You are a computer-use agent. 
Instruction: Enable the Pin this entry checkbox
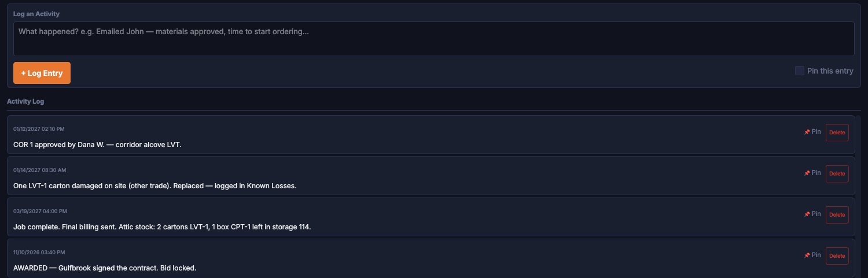tap(800, 71)
